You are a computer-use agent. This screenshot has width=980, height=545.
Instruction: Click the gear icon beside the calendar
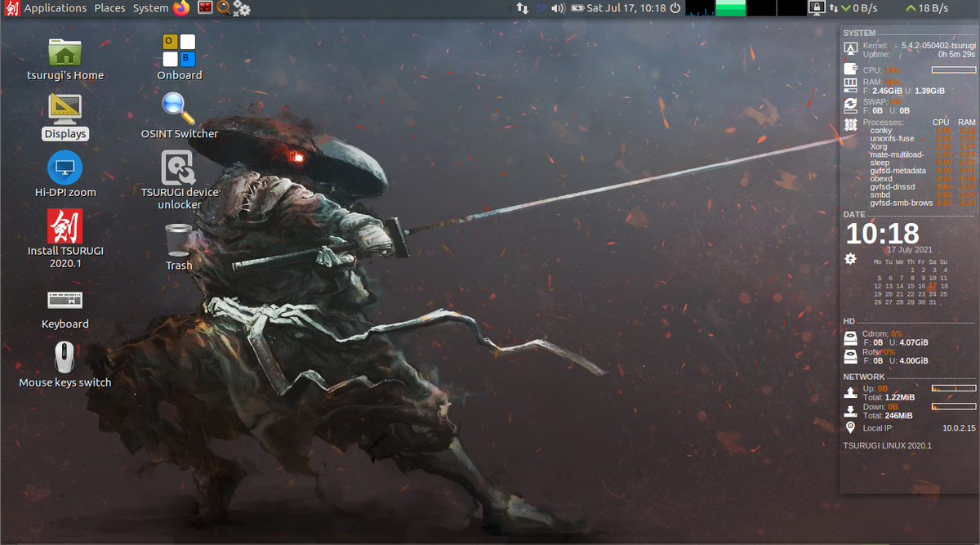(850, 258)
